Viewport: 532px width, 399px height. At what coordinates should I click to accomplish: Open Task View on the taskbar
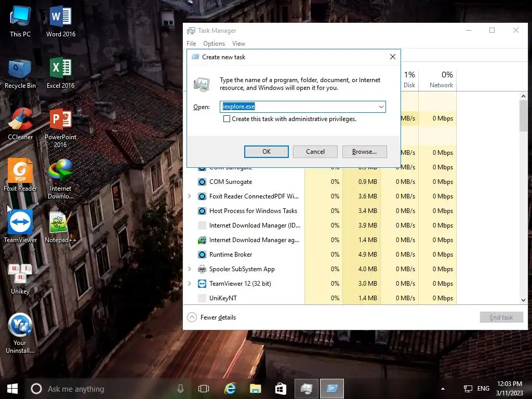point(204,389)
